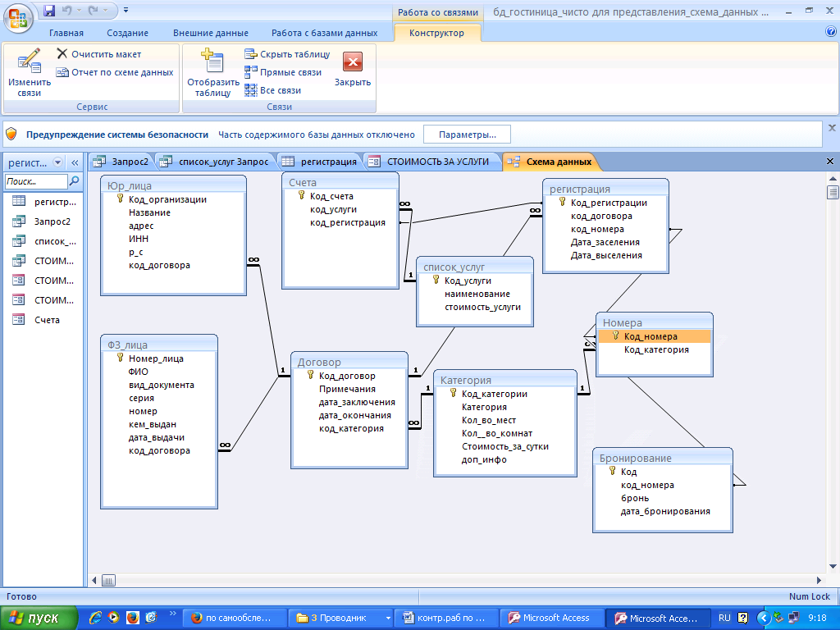Image resolution: width=840 pixels, height=630 pixels.
Task: Select ИНН field in Юр_лица
Action: point(139,239)
